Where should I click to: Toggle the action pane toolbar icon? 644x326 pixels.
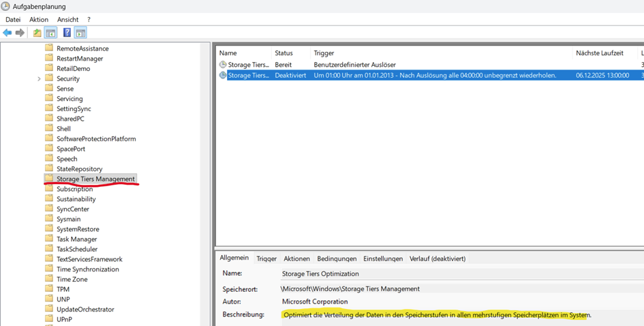point(80,33)
